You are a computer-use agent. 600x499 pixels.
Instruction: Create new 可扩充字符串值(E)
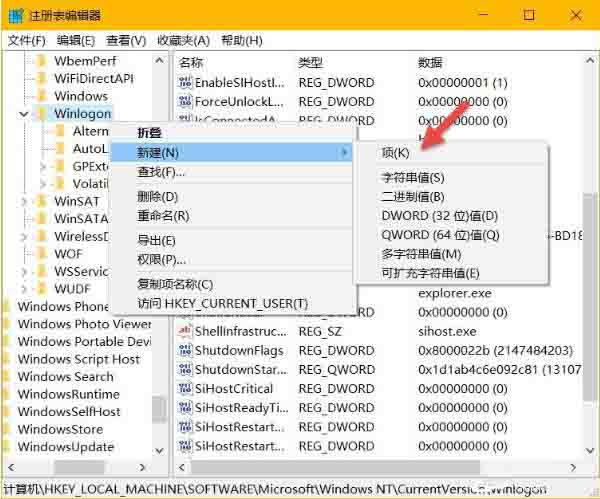click(452, 273)
